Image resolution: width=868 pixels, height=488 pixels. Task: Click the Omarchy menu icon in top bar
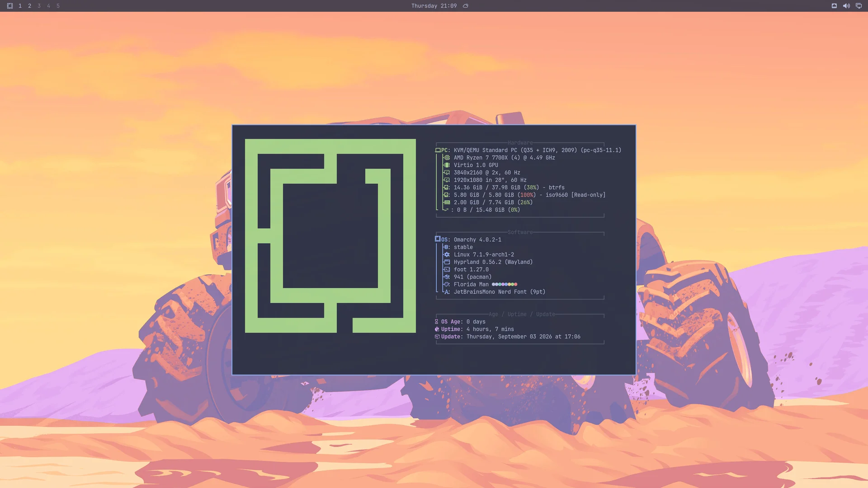pos(10,6)
